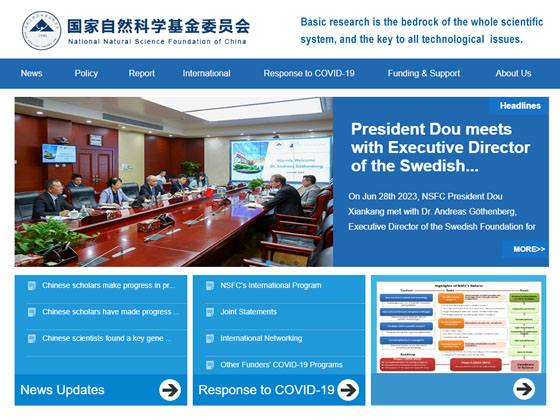The height and width of the screenshot is (420, 560).
Task: Click document icon beside Other Funders' COVID-19 Programs
Action: click(x=210, y=365)
